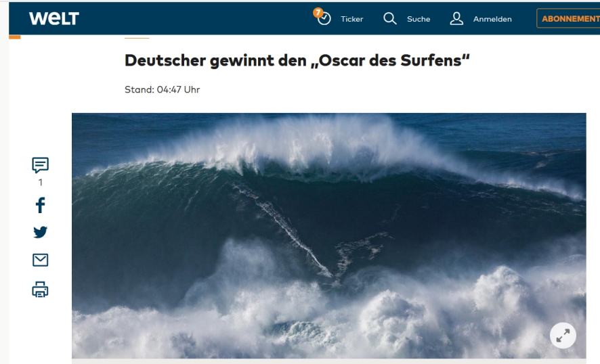Click the article headline about Oscar des Surfens
Image resolution: width=600 pixels, height=364 pixels.
(297, 60)
